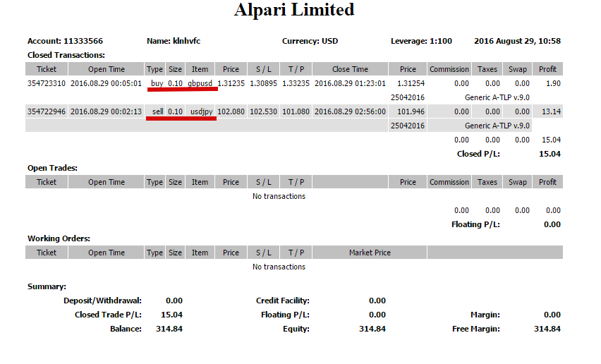Click close price 1.31254
The height and width of the screenshot is (364, 601).
tap(411, 83)
